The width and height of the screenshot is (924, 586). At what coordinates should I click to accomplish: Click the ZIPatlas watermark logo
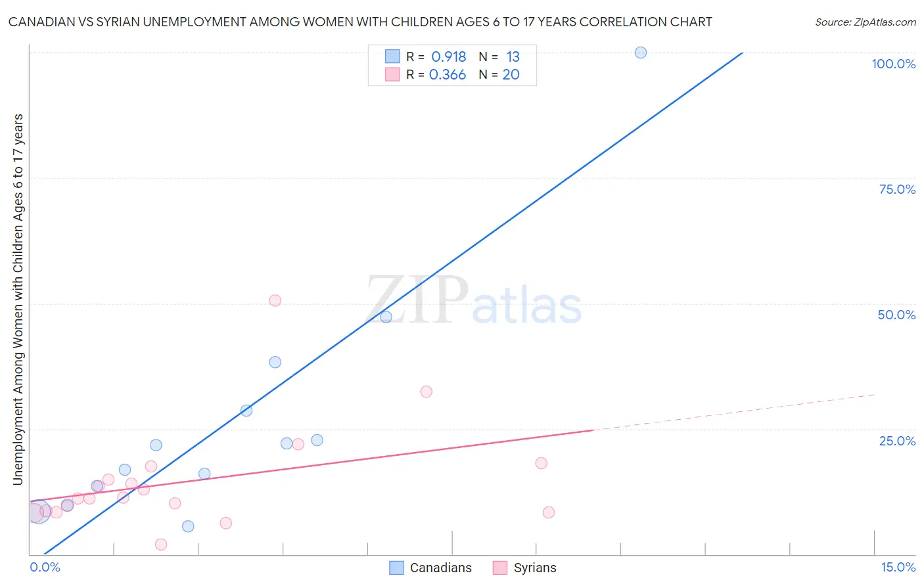tap(474, 302)
